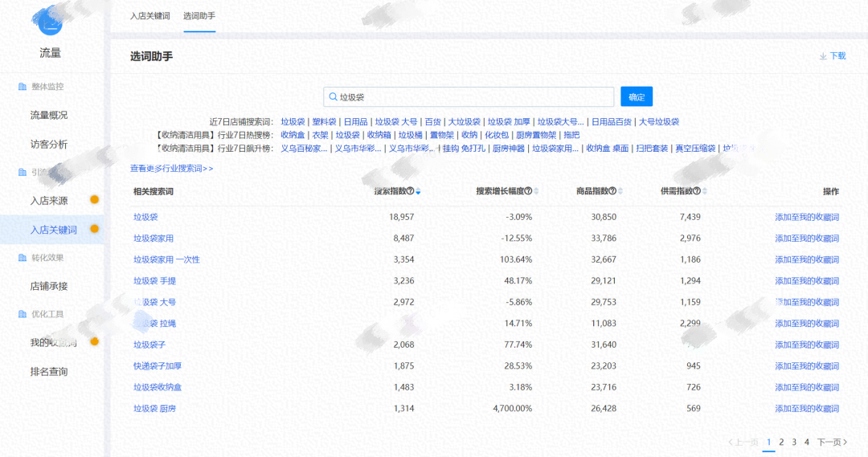Open 流量概况 in the sidebar

coord(49,116)
